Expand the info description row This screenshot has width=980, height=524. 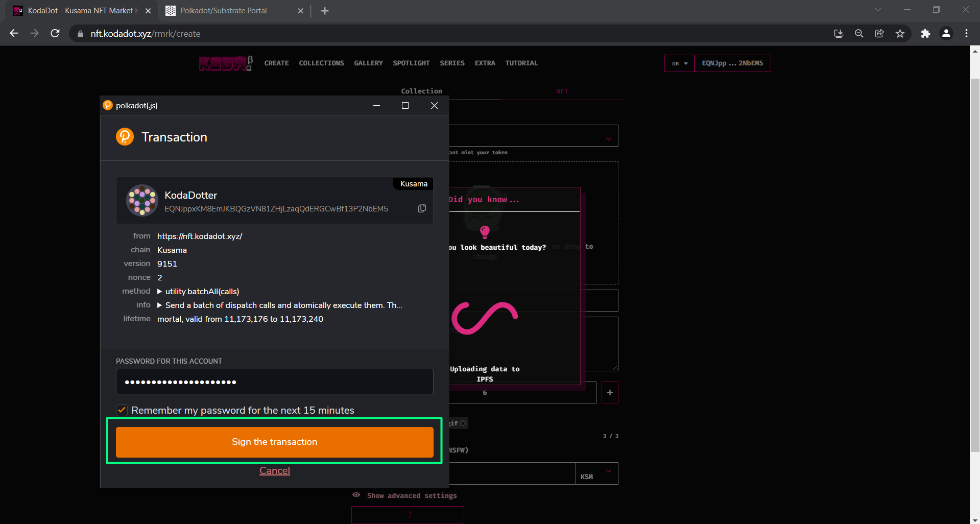pyautogui.click(x=160, y=305)
